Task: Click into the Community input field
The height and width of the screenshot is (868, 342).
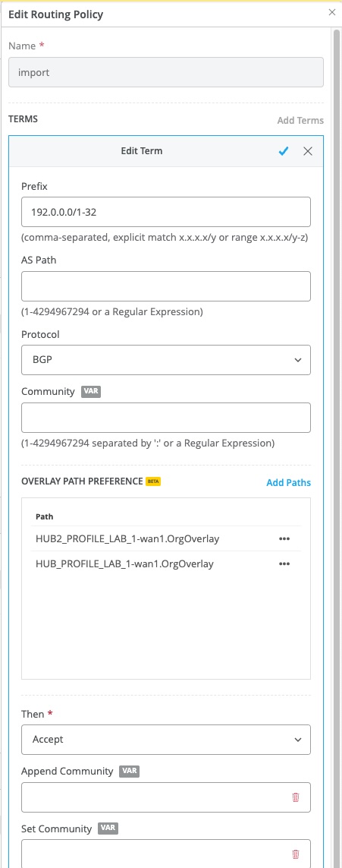Action: tap(166, 418)
